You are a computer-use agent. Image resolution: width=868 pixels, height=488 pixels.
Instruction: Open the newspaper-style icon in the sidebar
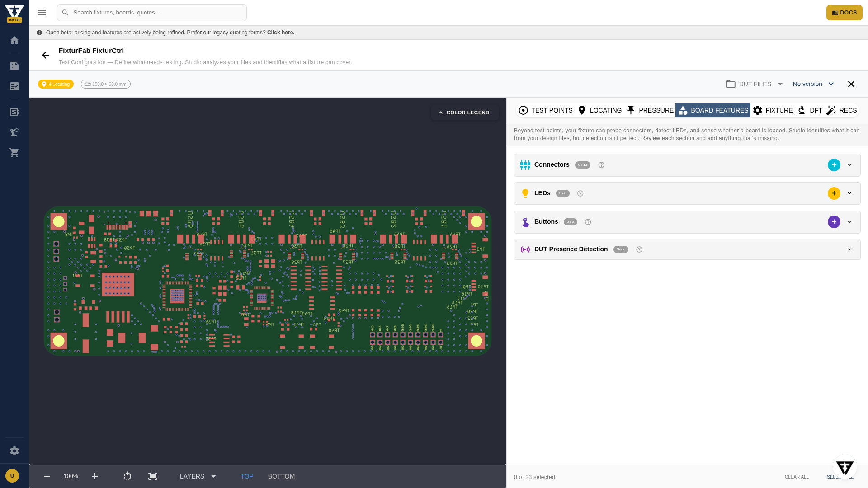coord(14,112)
